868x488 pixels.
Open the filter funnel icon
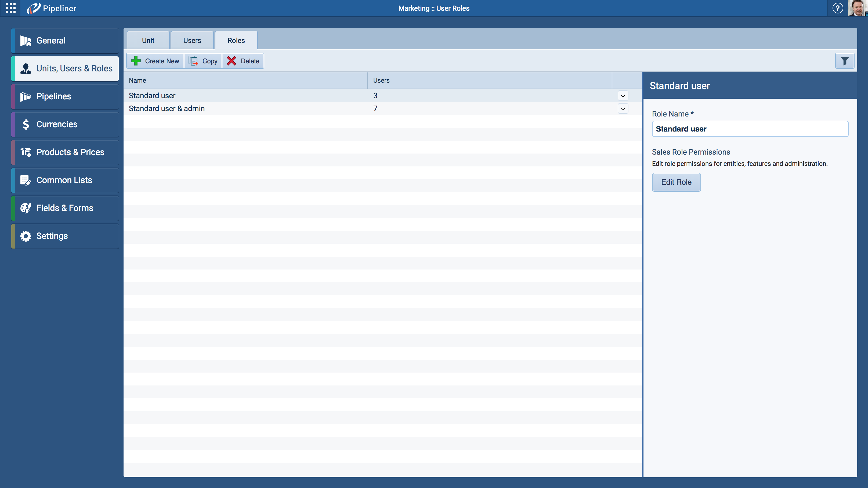point(844,61)
